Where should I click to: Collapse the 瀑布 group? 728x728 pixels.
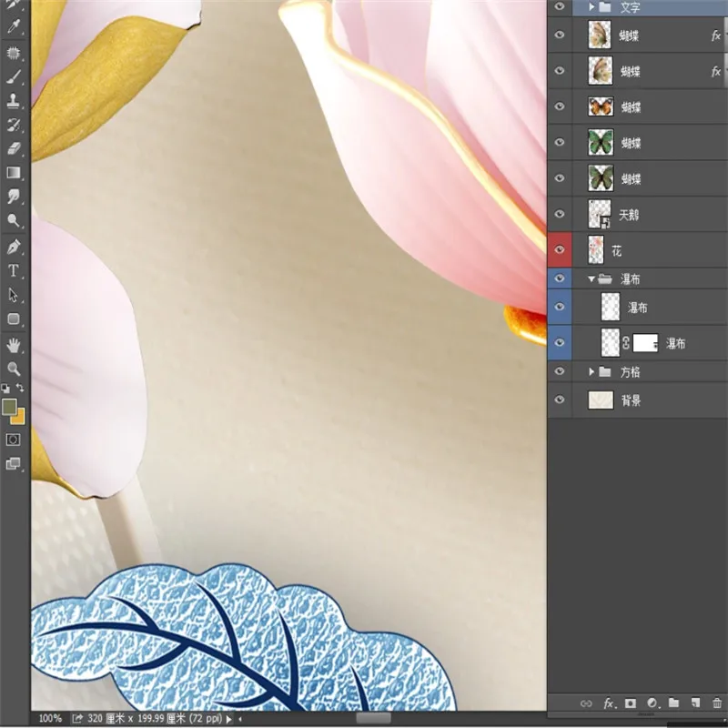click(591, 279)
